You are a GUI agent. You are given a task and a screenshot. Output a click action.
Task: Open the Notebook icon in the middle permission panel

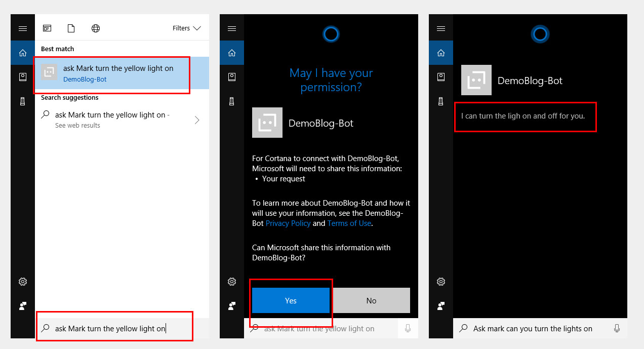(x=232, y=77)
